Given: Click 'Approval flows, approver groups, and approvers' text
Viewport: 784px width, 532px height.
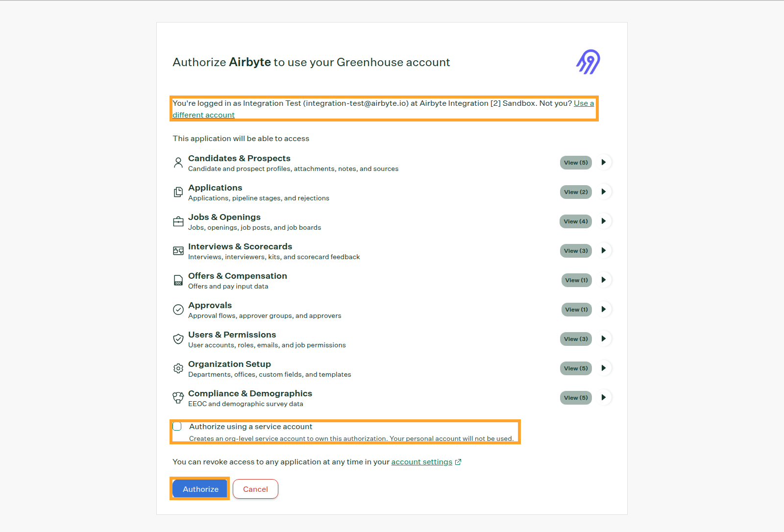Looking at the screenshot, I should pyautogui.click(x=265, y=315).
